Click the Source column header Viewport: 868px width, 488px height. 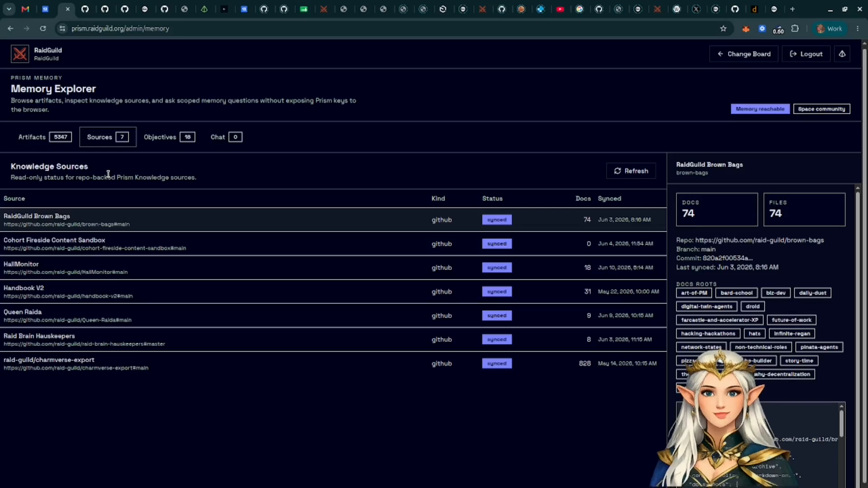point(14,198)
